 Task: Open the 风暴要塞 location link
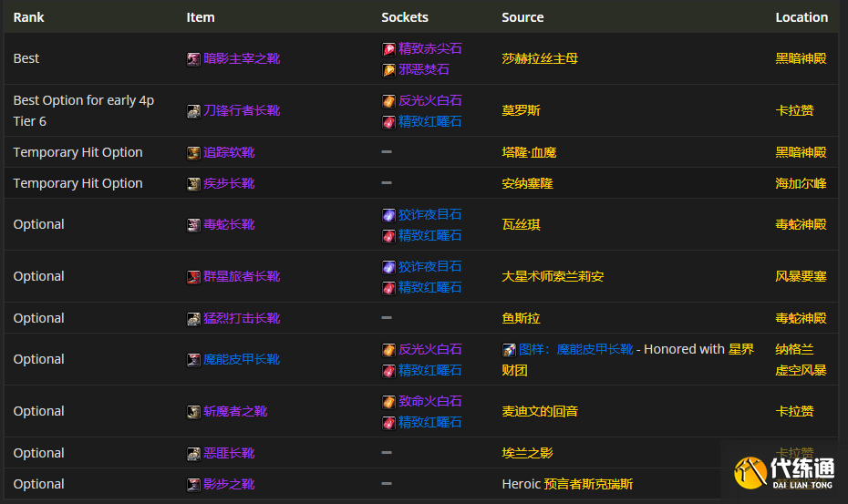pos(801,276)
